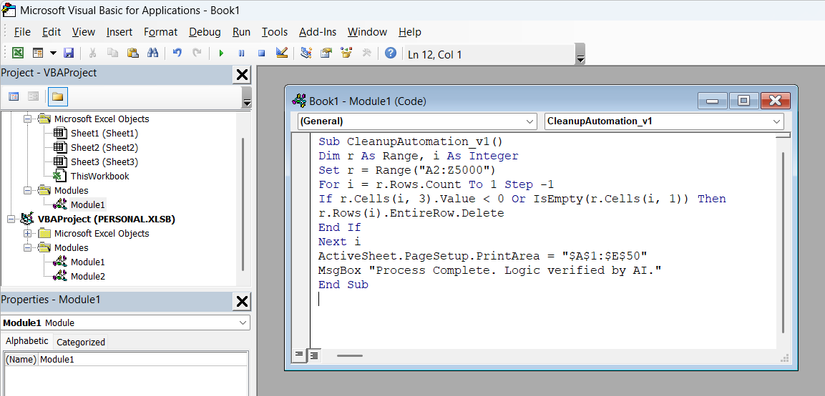Open the Insert menu
825x396 pixels.
click(x=119, y=32)
